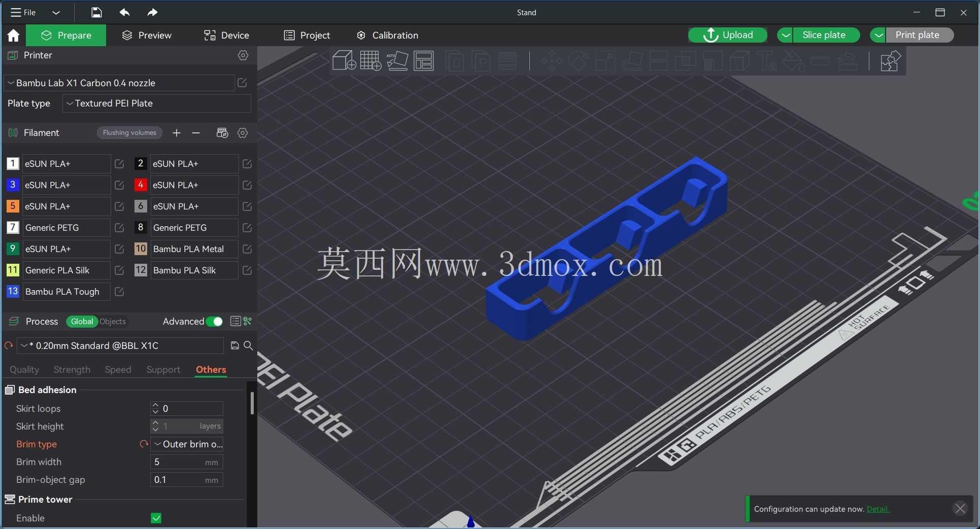Edit filament 1 eSUN PLA+ preset
The height and width of the screenshot is (529, 980).
119,164
